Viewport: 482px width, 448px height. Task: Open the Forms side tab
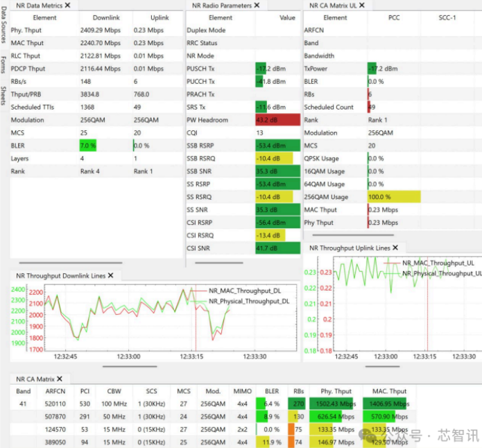(x=4, y=64)
